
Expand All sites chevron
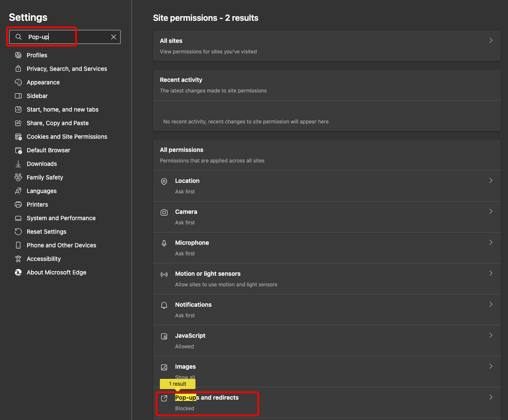click(x=491, y=40)
